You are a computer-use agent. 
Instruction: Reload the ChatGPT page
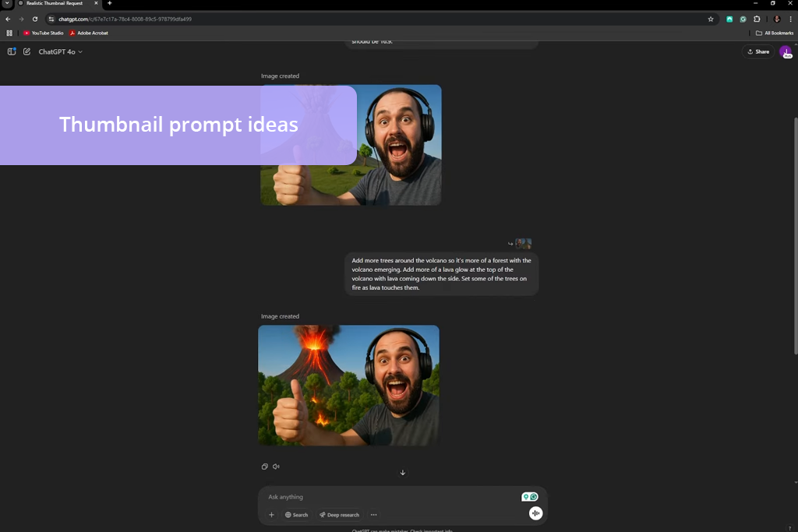click(35, 19)
